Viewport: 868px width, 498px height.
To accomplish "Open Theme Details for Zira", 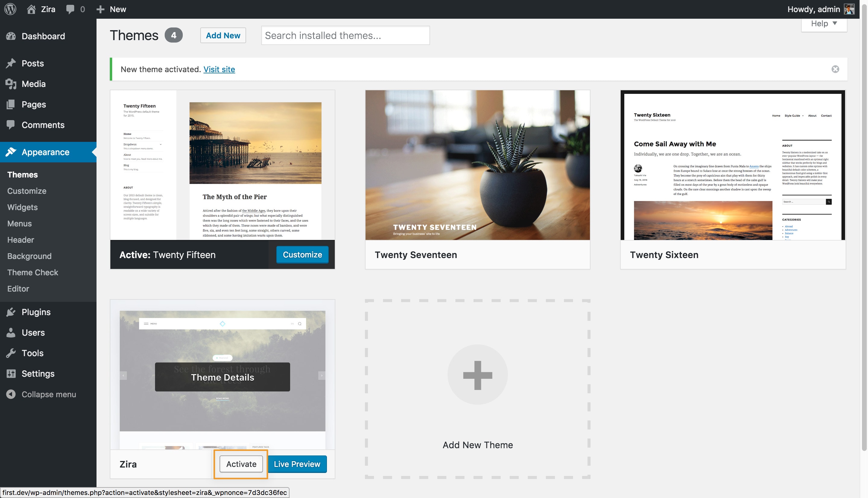I will [x=223, y=377].
